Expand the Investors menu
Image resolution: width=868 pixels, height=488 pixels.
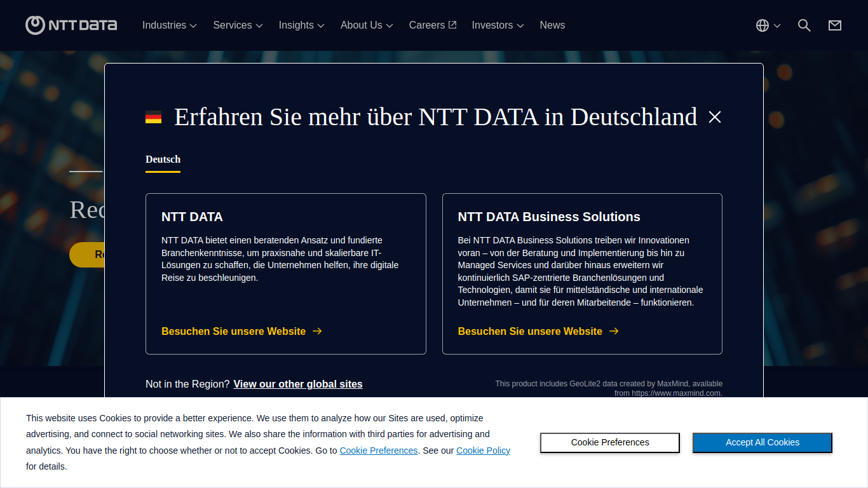point(498,25)
